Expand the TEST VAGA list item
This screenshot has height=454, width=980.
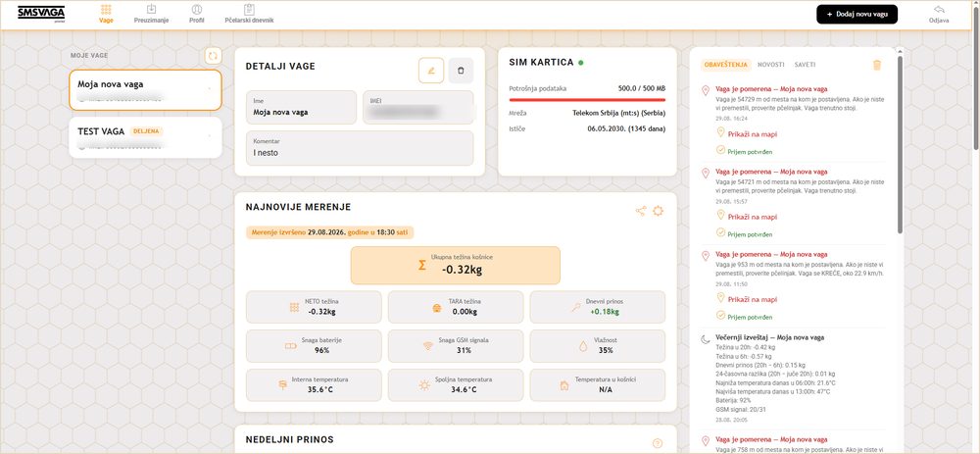coord(145,137)
